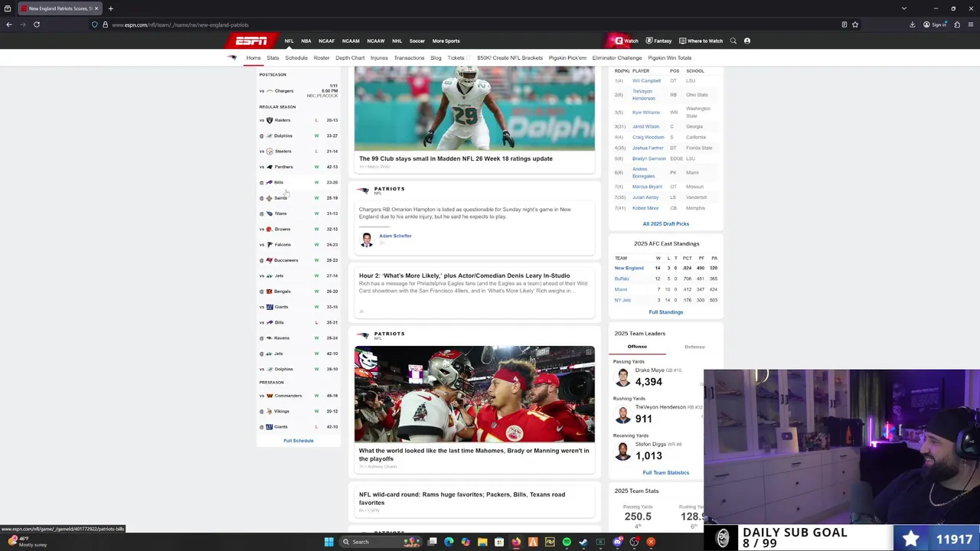Image resolution: width=980 pixels, height=551 pixels.
Task: Open Microsoft Store from the taskbar
Action: coord(499,542)
